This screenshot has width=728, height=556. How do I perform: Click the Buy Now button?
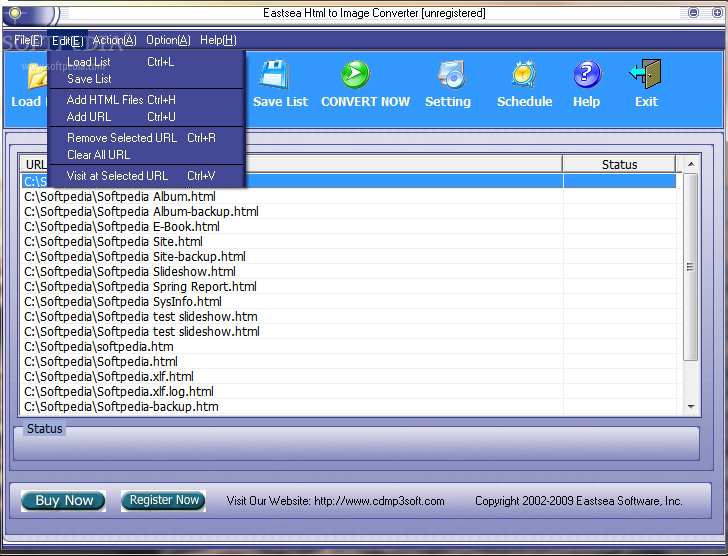[x=64, y=501]
